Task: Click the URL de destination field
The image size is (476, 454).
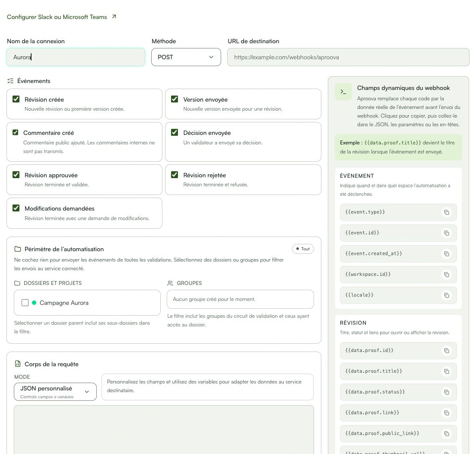Action: coord(348,57)
